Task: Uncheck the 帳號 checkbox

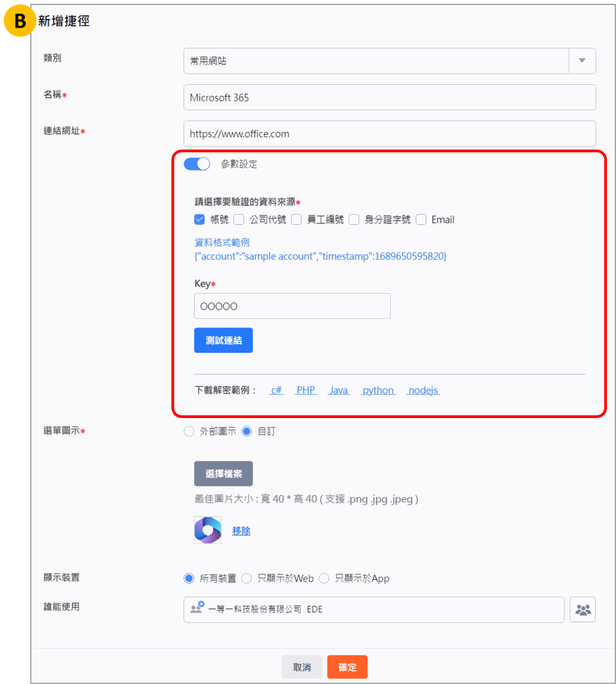Action: pos(200,219)
